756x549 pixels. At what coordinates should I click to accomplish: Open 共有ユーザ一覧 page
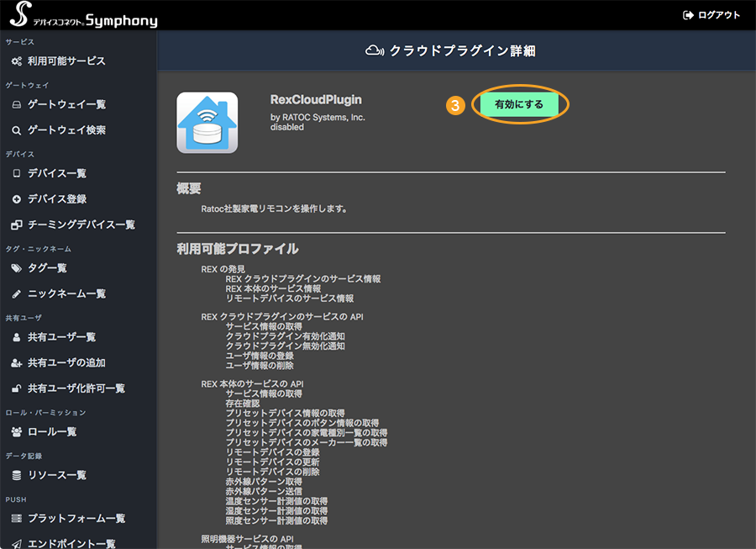point(61,337)
